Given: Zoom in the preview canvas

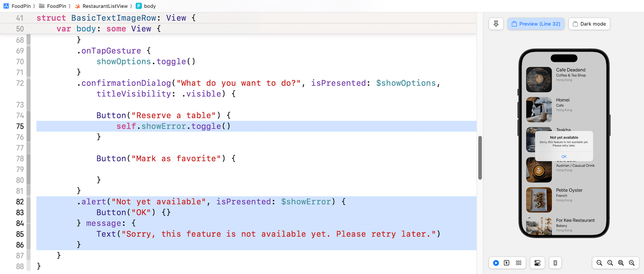Looking at the screenshot, I should pyautogui.click(x=632, y=263).
